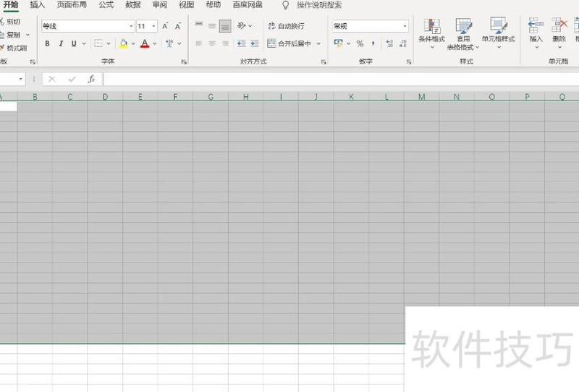
Task: Click accounting number format icon
Action: coord(338,43)
